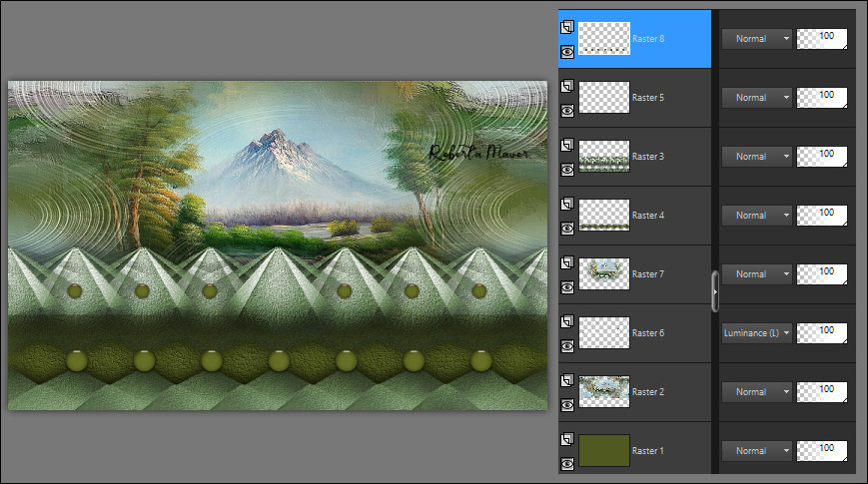Click the raster layer type icon for Raster 7
Viewport: 868px width, 484px height.
click(567, 262)
